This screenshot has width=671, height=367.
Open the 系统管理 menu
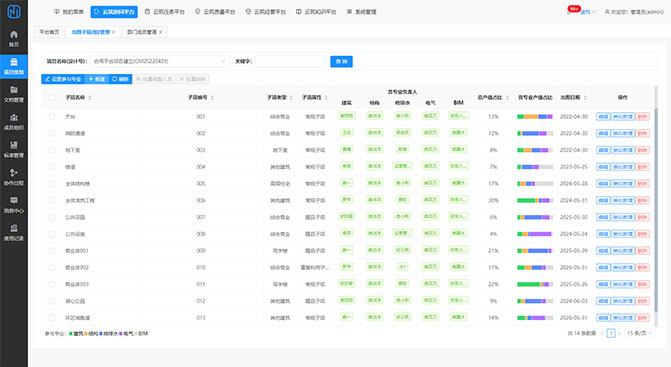click(361, 12)
